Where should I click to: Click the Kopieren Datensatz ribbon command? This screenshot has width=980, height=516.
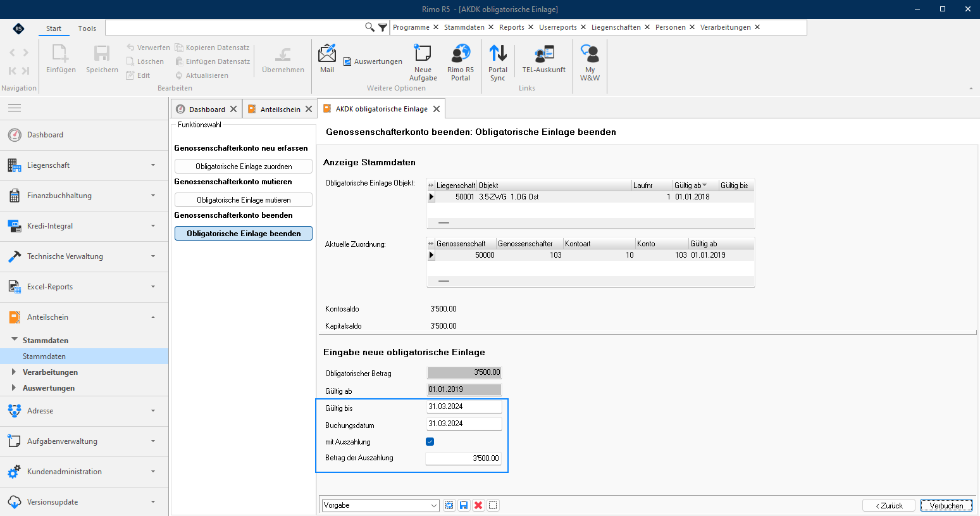(x=212, y=47)
